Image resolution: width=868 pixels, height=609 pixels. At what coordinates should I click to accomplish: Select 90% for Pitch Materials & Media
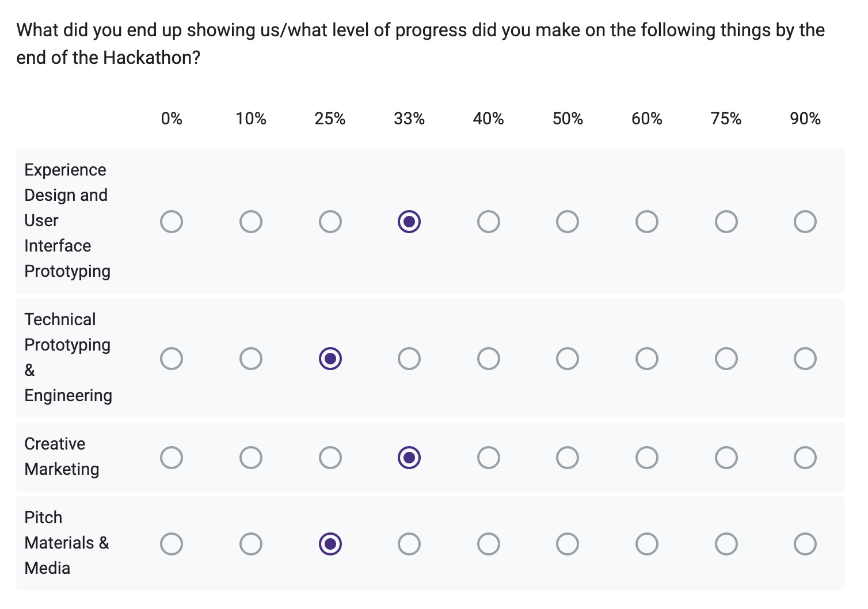pos(805,544)
